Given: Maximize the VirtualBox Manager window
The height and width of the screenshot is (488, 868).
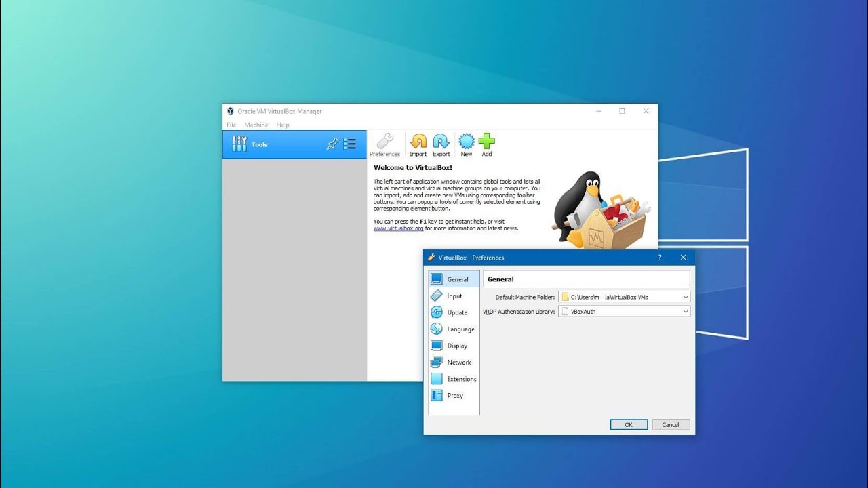Looking at the screenshot, I should point(622,111).
